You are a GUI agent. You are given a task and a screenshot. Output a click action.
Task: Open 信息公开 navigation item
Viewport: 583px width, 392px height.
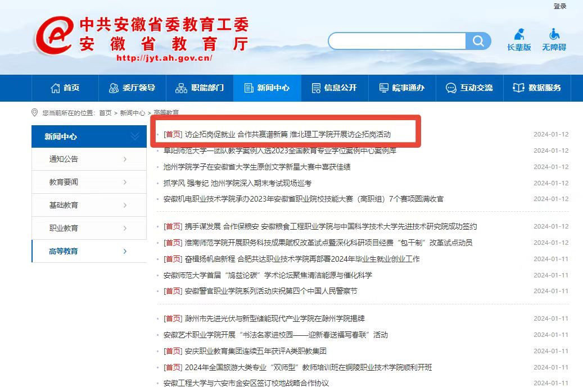(334, 88)
